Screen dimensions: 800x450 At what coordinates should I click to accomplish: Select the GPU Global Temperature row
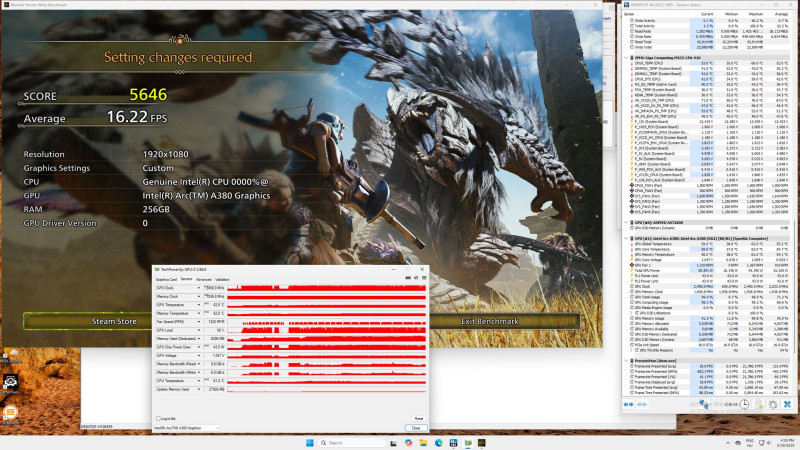click(x=709, y=244)
